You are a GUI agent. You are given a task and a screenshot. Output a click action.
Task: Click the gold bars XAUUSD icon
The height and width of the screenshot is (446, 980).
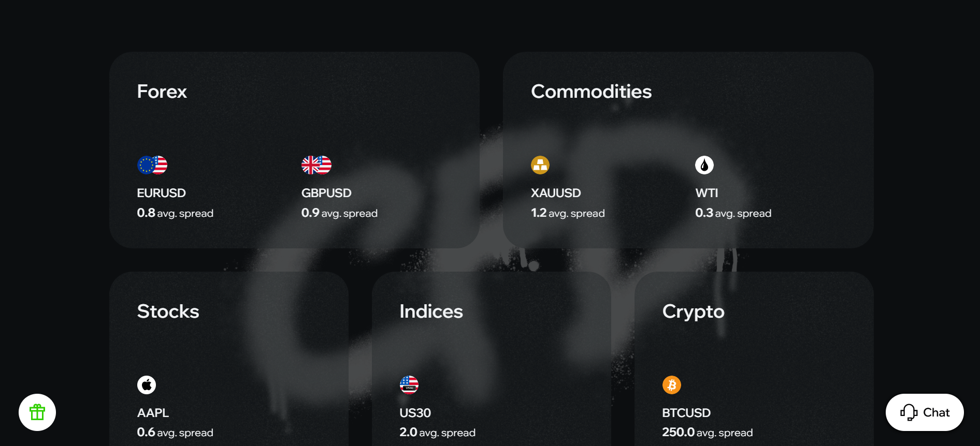tap(540, 165)
